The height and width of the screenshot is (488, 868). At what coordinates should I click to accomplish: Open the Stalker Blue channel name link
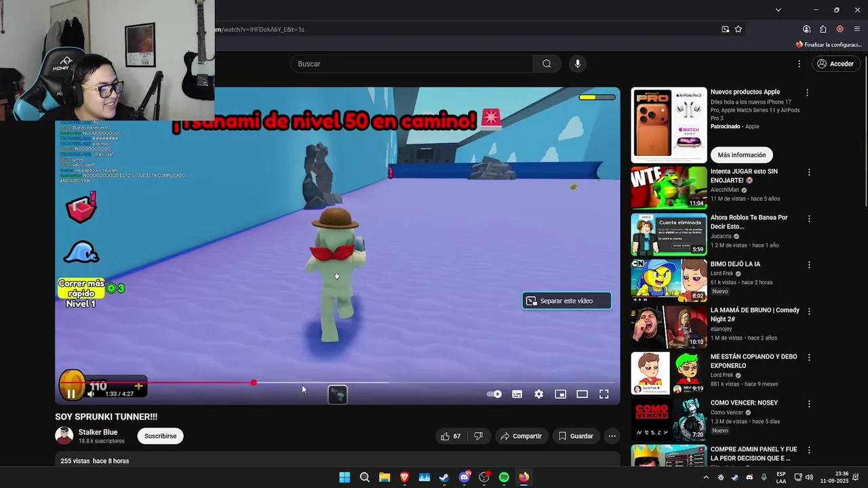click(98, 432)
